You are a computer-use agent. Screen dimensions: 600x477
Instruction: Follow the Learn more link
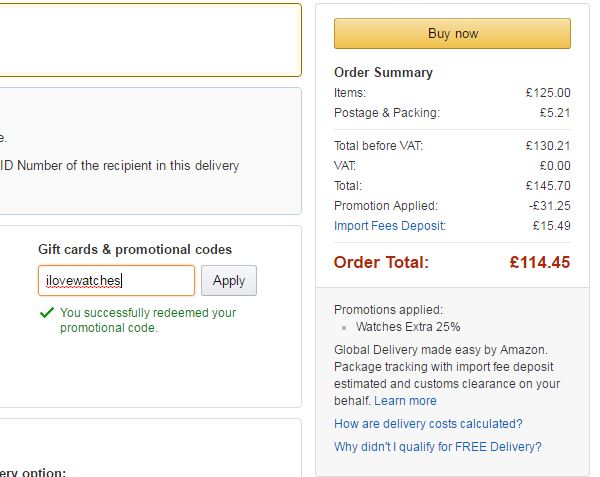(405, 401)
